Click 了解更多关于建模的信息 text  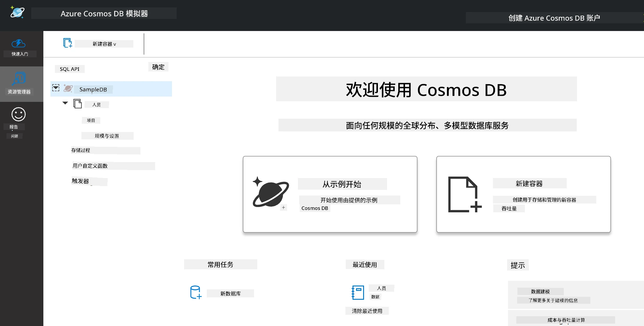553,300
